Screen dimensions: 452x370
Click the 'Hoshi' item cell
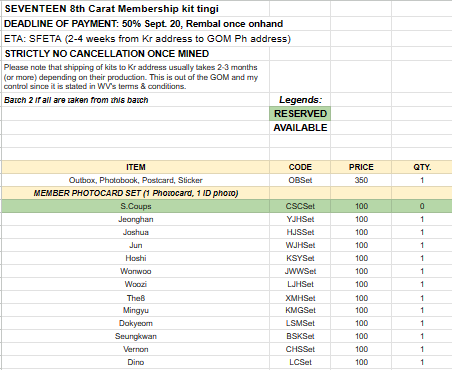[x=136, y=258]
